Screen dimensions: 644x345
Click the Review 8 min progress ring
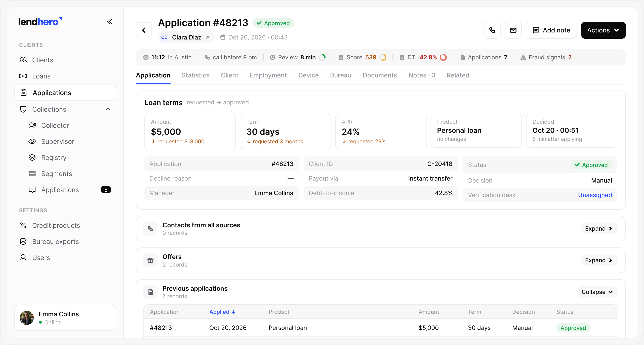click(322, 57)
